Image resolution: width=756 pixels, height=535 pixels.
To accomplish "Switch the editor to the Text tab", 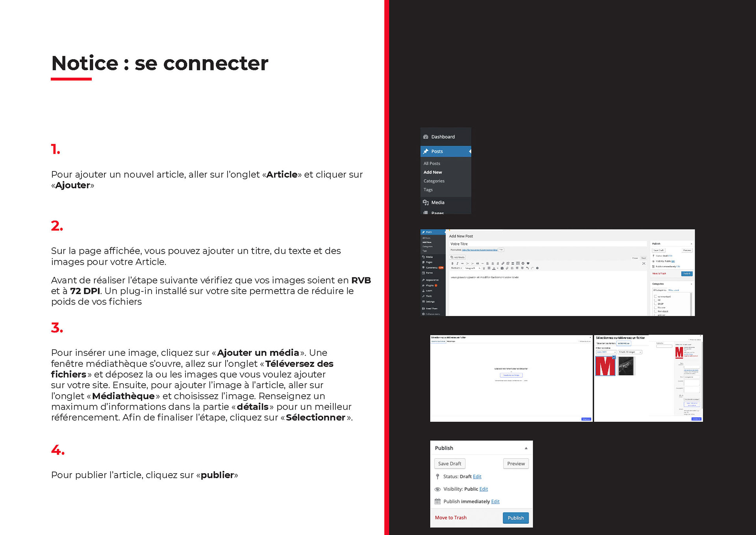I will (x=644, y=258).
